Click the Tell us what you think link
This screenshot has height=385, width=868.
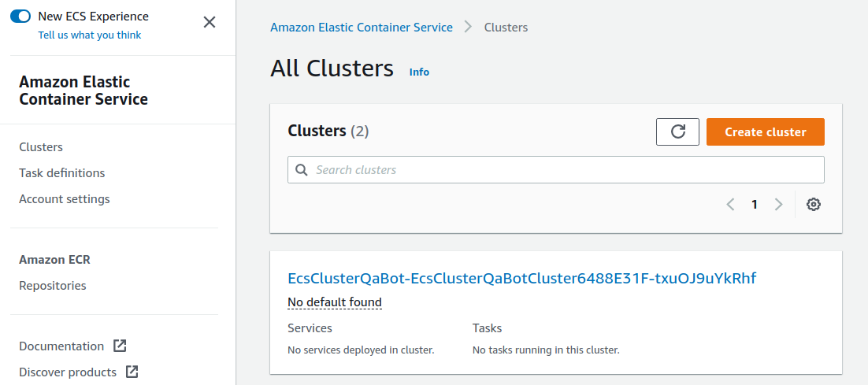pyautogui.click(x=90, y=35)
